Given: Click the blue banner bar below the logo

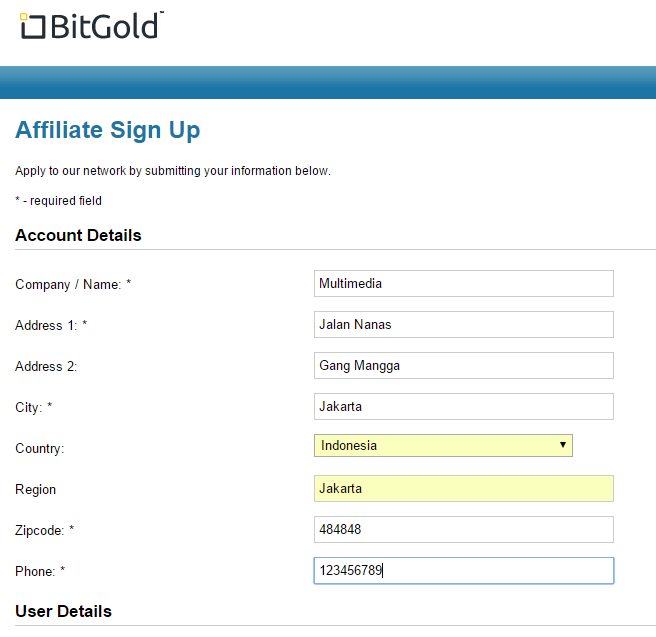Looking at the screenshot, I should tap(328, 82).
